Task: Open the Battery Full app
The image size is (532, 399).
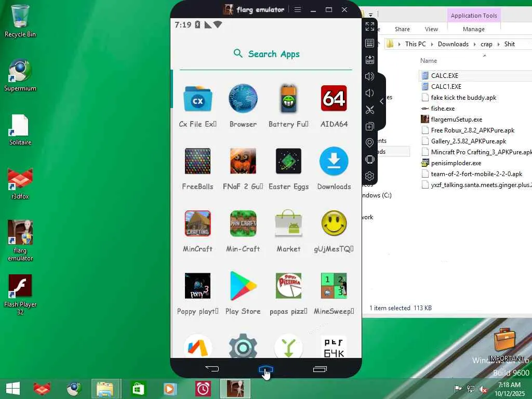Action: (288, 99)
